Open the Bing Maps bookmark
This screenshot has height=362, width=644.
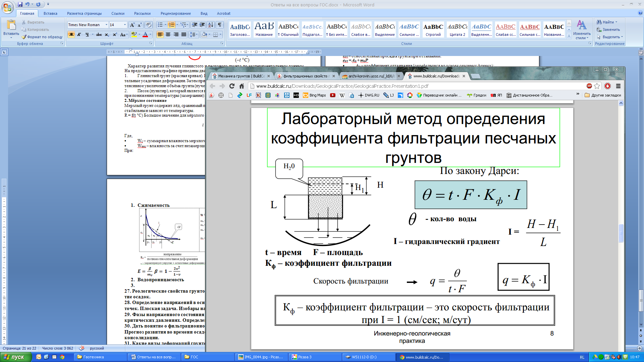pyautogui.click(x=314, y=95)
